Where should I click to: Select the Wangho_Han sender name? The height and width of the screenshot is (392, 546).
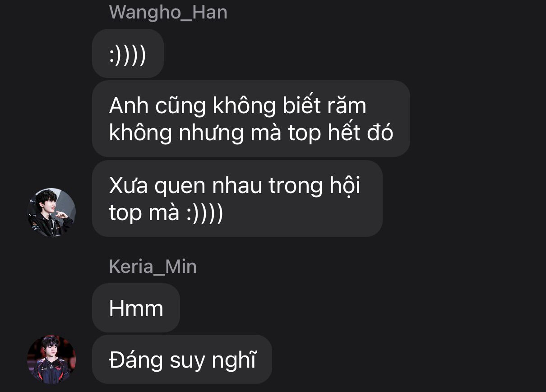(168, 12)
